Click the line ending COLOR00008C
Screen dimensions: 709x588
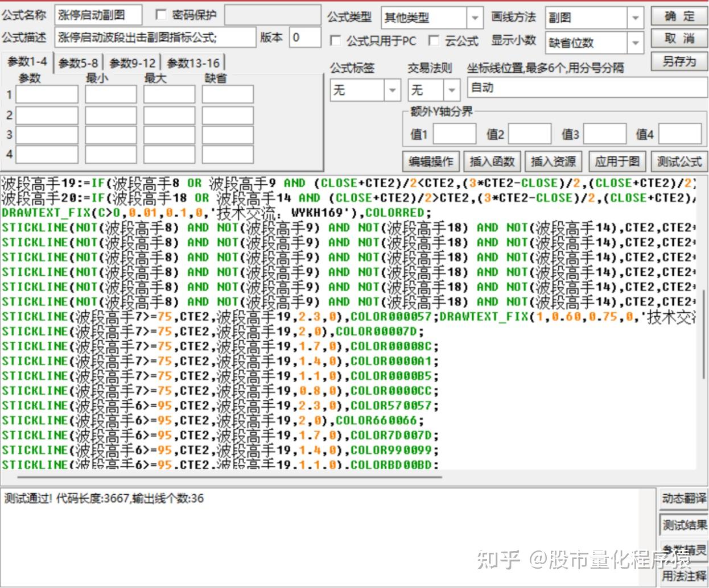coord(220,346)
